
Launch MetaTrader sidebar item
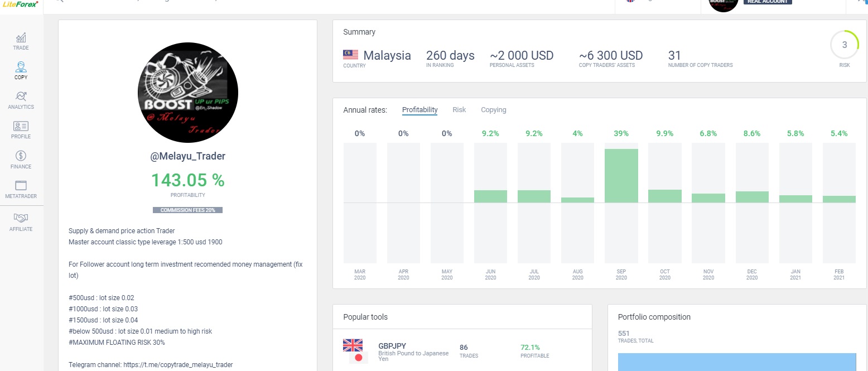coord(21,190)
